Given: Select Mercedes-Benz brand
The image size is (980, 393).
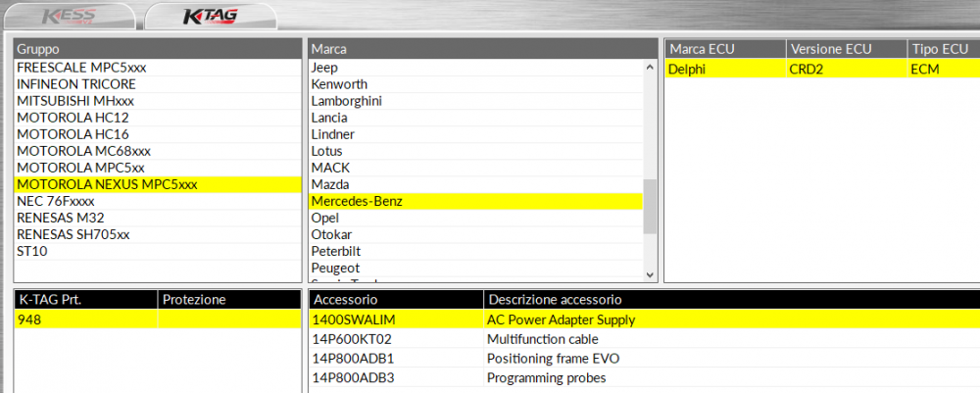Looking at the screenshot, I should [357, 202].
